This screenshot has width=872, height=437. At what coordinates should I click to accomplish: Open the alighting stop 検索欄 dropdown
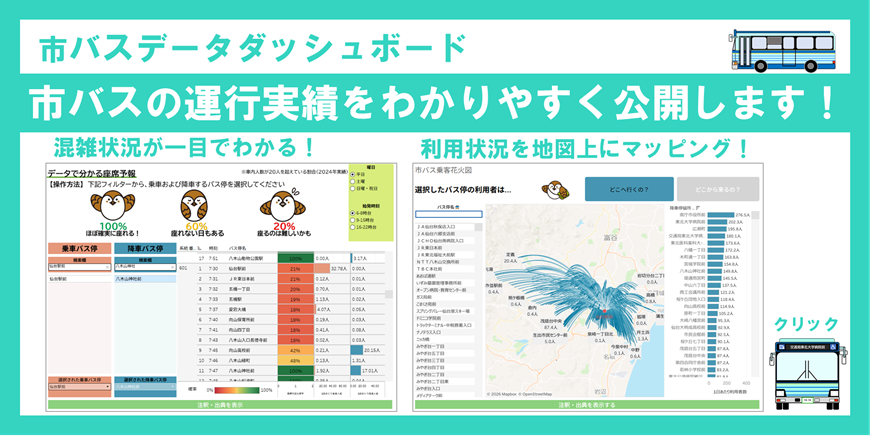144,268
